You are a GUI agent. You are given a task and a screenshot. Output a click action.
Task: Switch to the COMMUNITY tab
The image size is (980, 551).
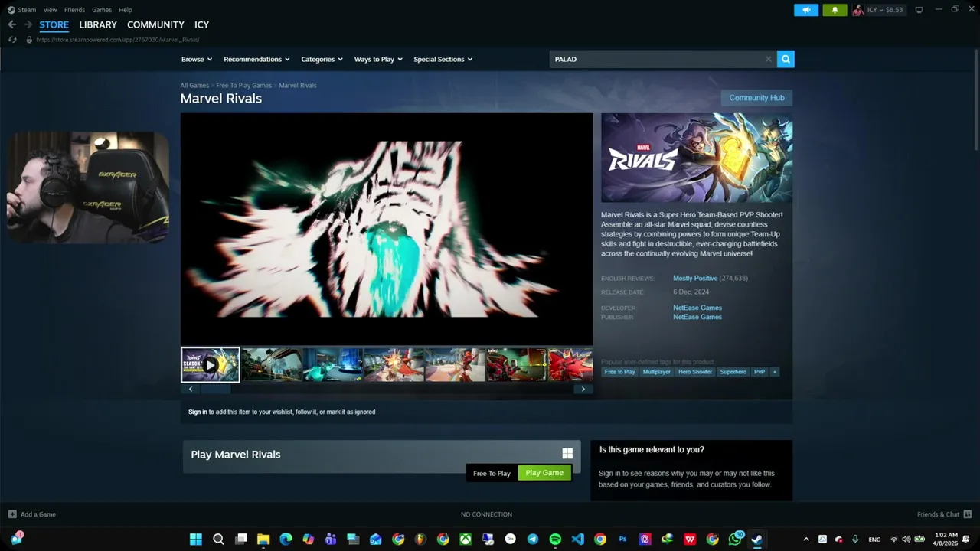pos(155,24)
